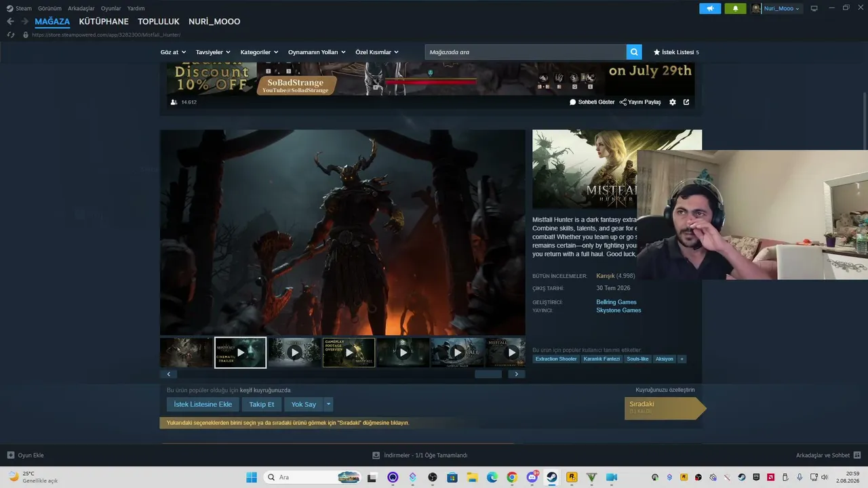The width and height of the screenshot is (868, 488).
Task: Click the Arkadaşlar ve Sohbet icon
Action: 857,455
